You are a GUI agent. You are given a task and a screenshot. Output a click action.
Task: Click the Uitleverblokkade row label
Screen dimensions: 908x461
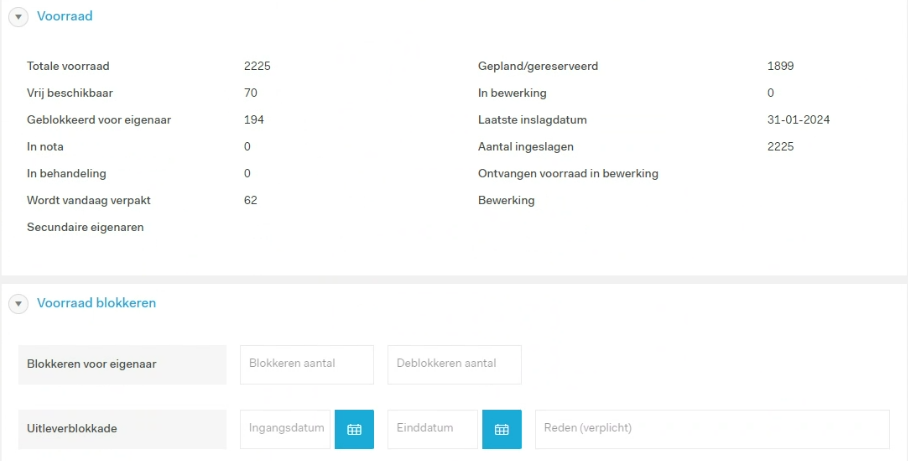click(72, 429)
